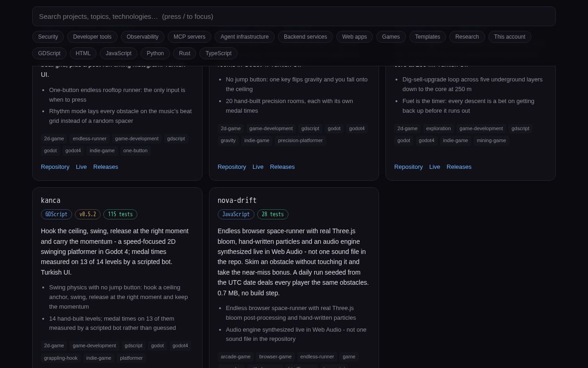Open Live link in gravity platformer card
The image size is (588, 368).
(258, 167)
